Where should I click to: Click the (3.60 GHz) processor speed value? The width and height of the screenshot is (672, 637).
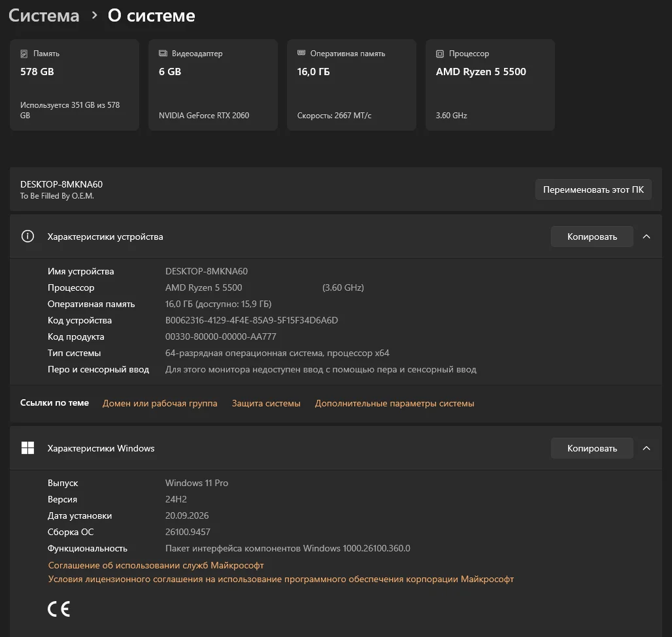click(x=343, y=287)
